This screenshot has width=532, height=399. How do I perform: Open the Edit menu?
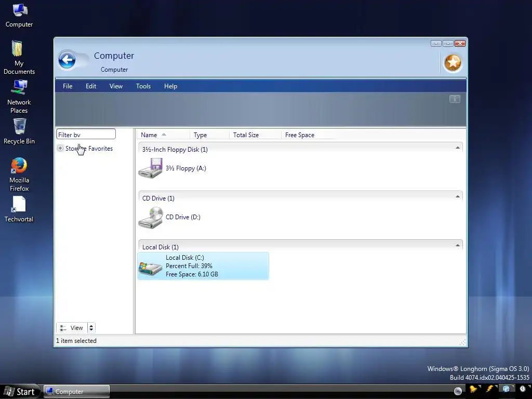pyautogui.click(x=90, y=86)
